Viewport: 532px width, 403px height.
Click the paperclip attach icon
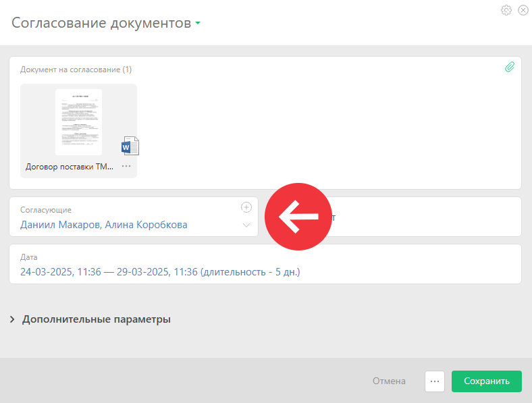[x=510, y=67]
